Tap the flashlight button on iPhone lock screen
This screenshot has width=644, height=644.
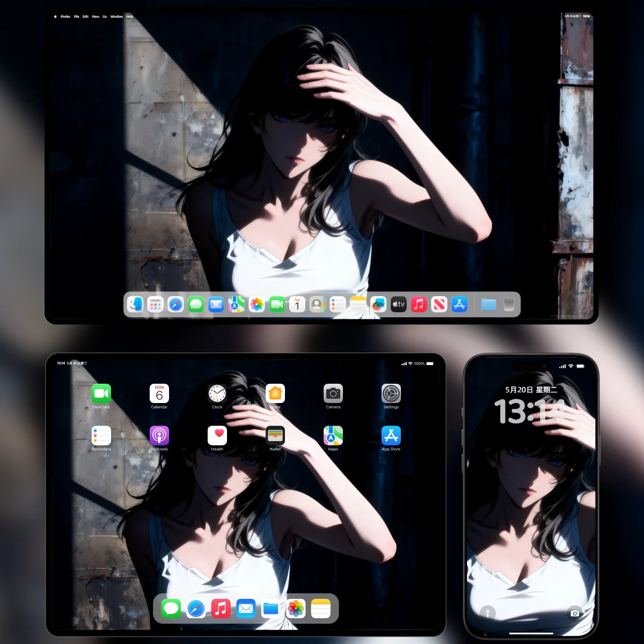point(488,612)
